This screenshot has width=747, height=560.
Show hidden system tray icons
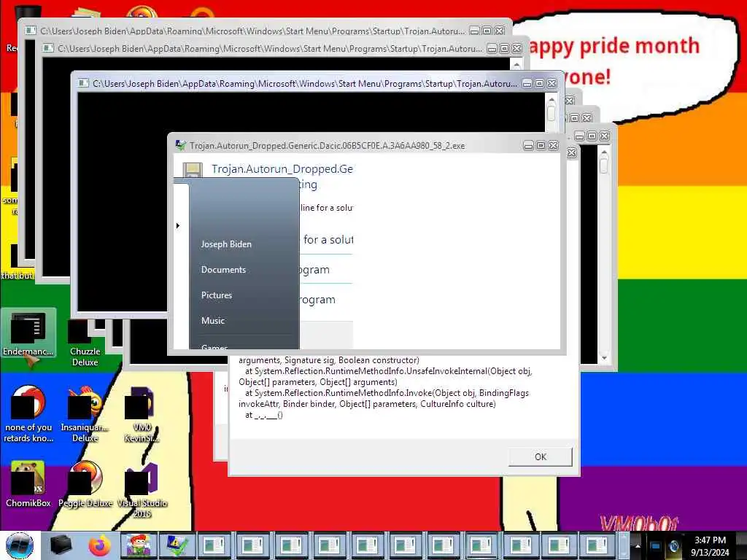[638, 546]
